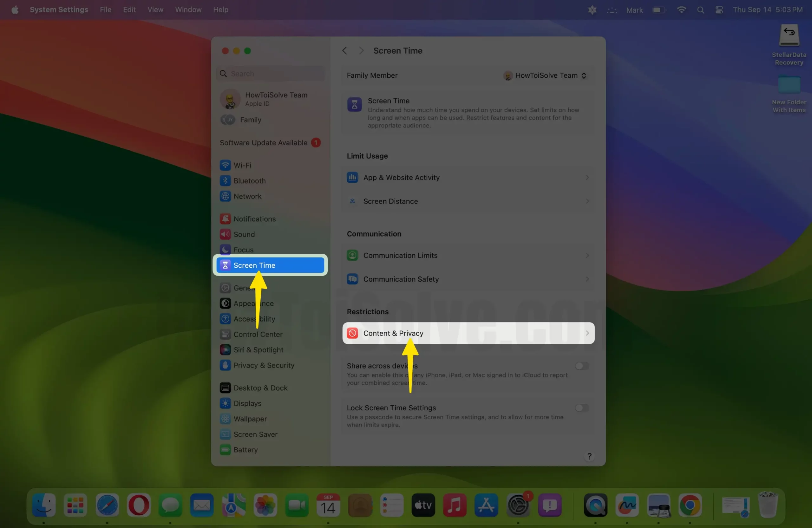Open Opera browser in Dock

pyautogui.click(x=139, y=505)
